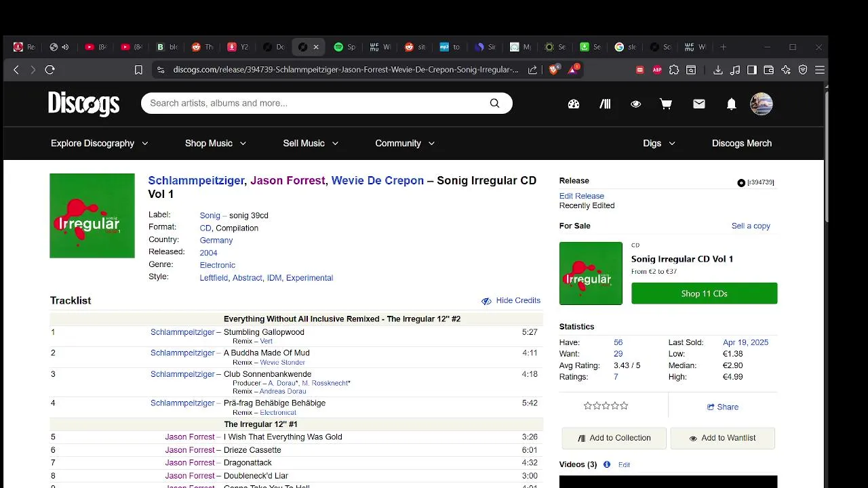
Task: Open the wantlist eye icon in header
Action: tap(635, 104)
